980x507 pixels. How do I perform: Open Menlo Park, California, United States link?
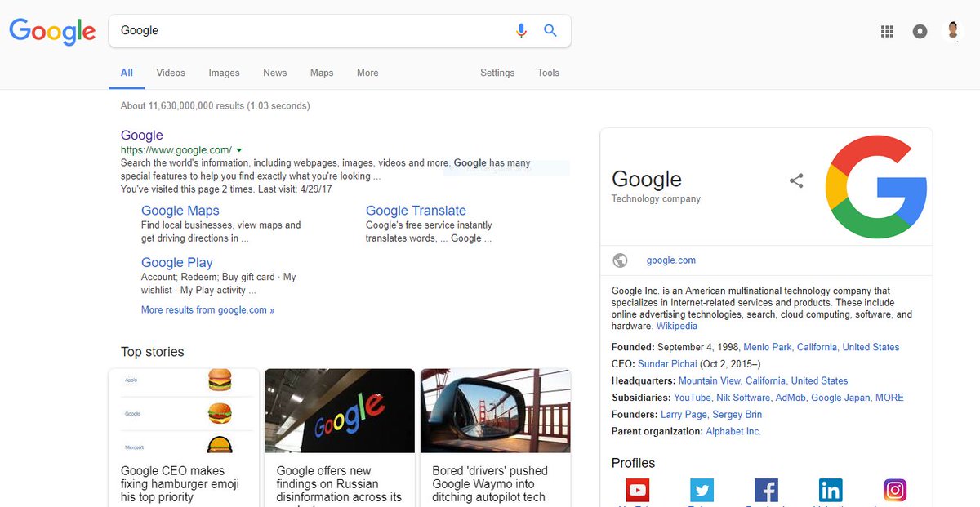point(822,347)
